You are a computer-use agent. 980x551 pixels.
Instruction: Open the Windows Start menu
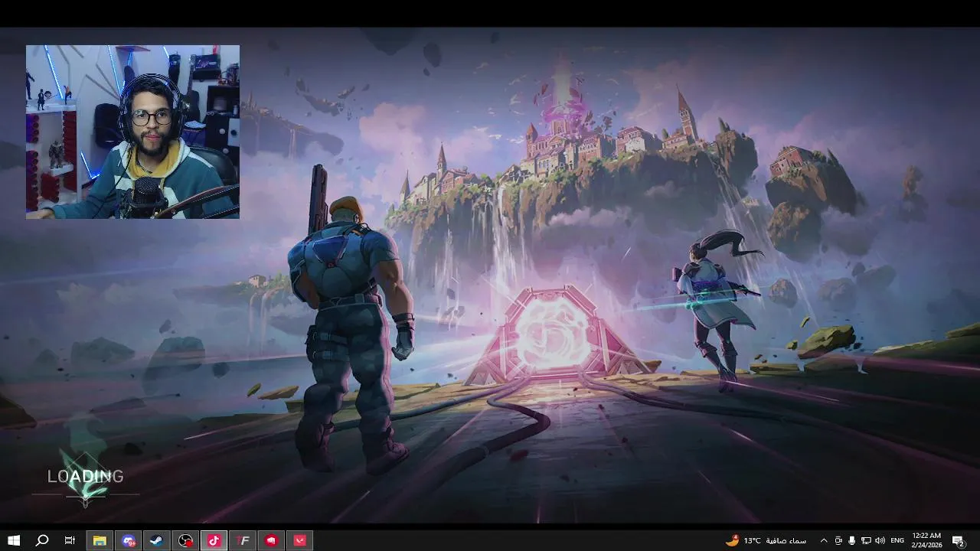tap(14, 540)
